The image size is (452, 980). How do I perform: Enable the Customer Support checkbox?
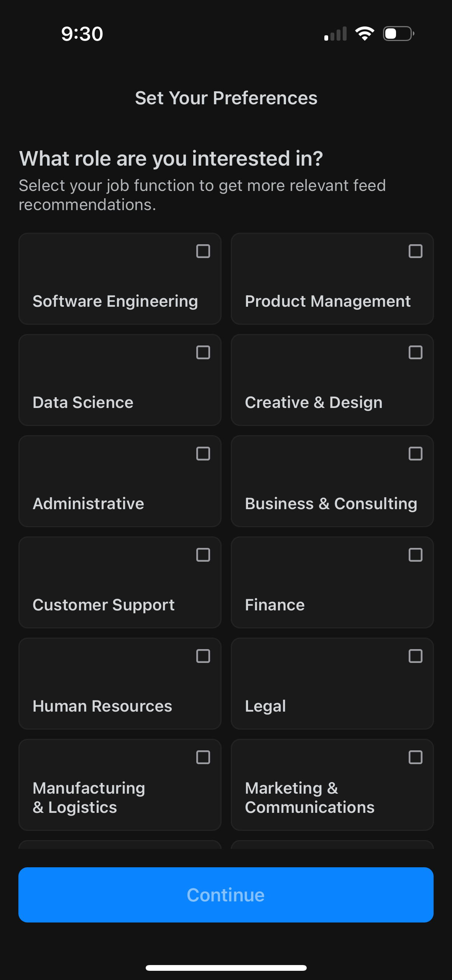(x=204, y=555)
